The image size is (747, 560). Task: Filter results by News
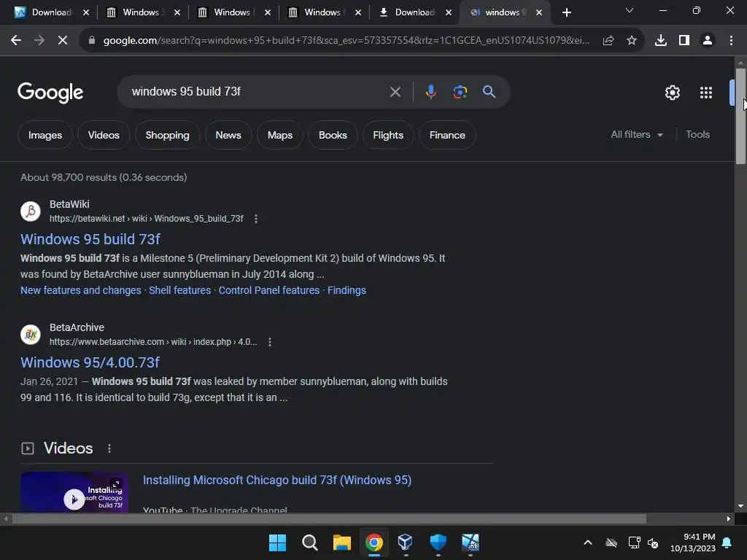228,135
